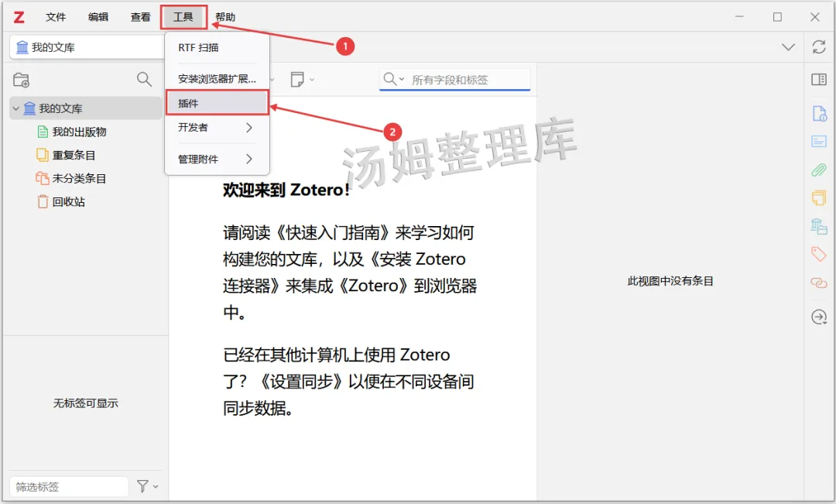Open the 《设置同步》 link

(x=302, y=382)
